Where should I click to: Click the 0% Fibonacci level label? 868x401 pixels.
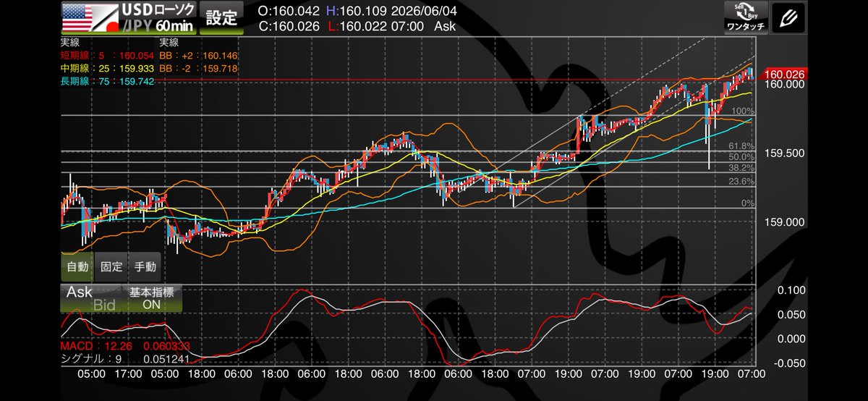point(748,203)
